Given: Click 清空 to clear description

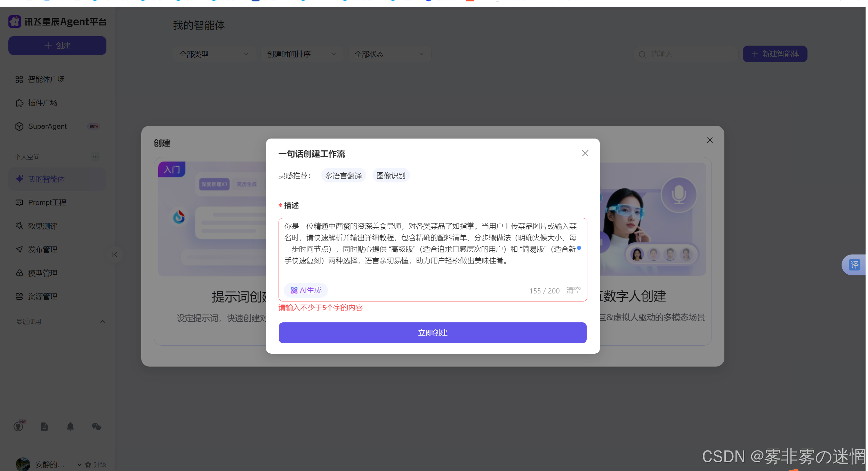Looking at the screenshot, I should coord(573,290).
